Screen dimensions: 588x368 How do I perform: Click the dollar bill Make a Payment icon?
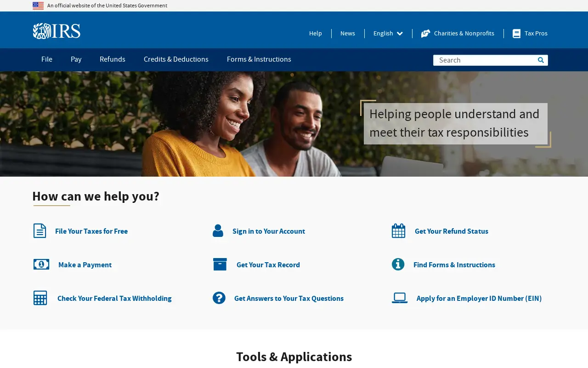(x=41, y=264)
